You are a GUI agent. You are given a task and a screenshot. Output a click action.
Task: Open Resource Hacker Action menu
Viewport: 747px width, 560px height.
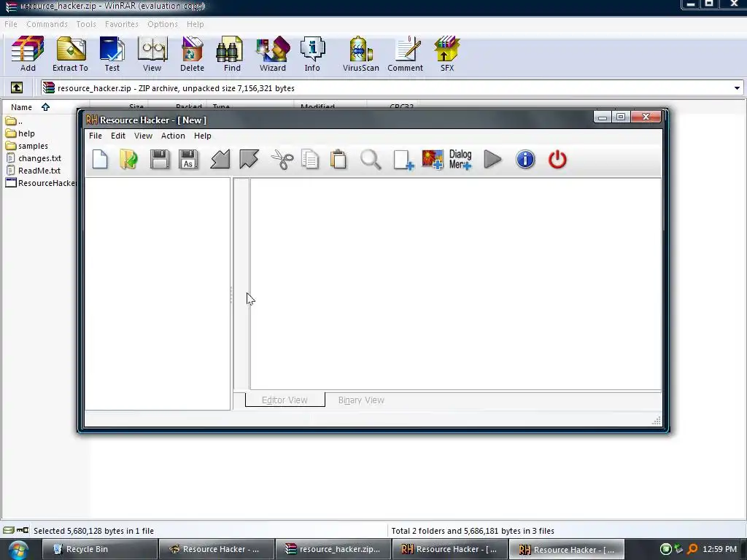click(x=173, y=136)
